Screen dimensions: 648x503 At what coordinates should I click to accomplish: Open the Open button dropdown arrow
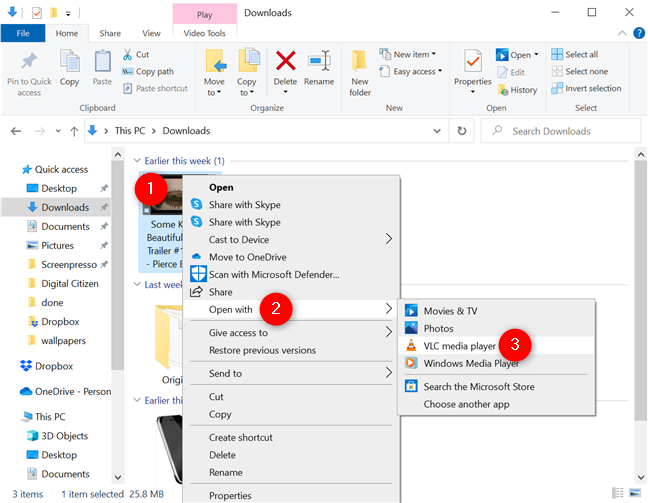tap(536, 54)
